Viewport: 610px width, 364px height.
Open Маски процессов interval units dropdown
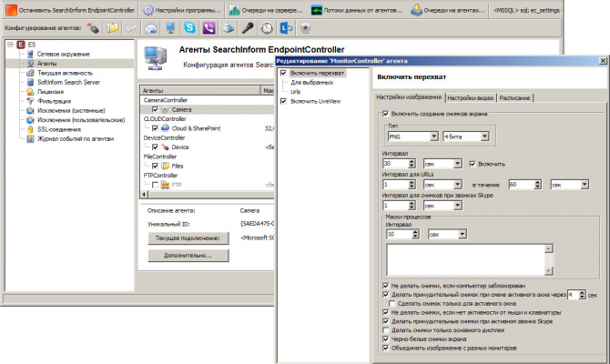[x=463, y=234]
